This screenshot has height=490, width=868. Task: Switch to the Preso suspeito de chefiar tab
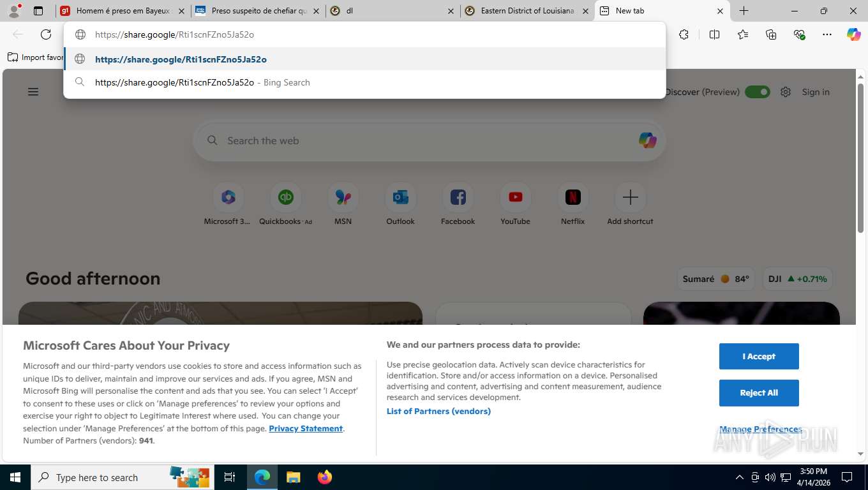click(258, 11)
